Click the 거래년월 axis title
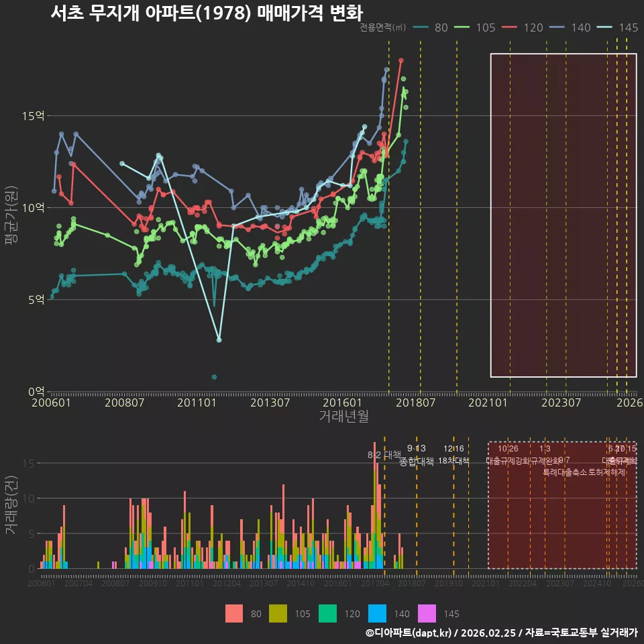The width and height of the screenshot is (644, 644). point(343,416)
